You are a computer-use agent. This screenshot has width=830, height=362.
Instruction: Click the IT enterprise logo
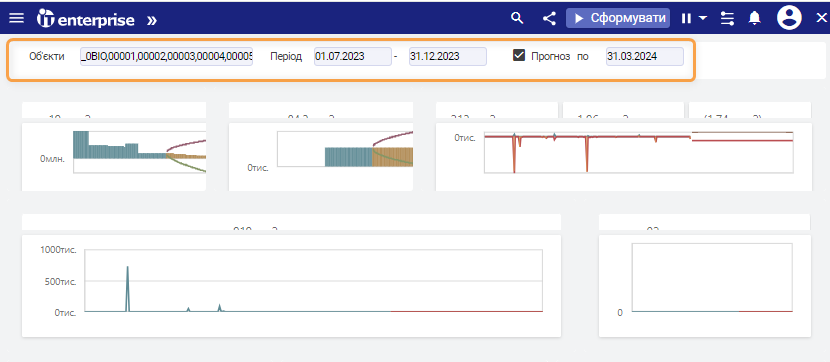click(85, 19)
